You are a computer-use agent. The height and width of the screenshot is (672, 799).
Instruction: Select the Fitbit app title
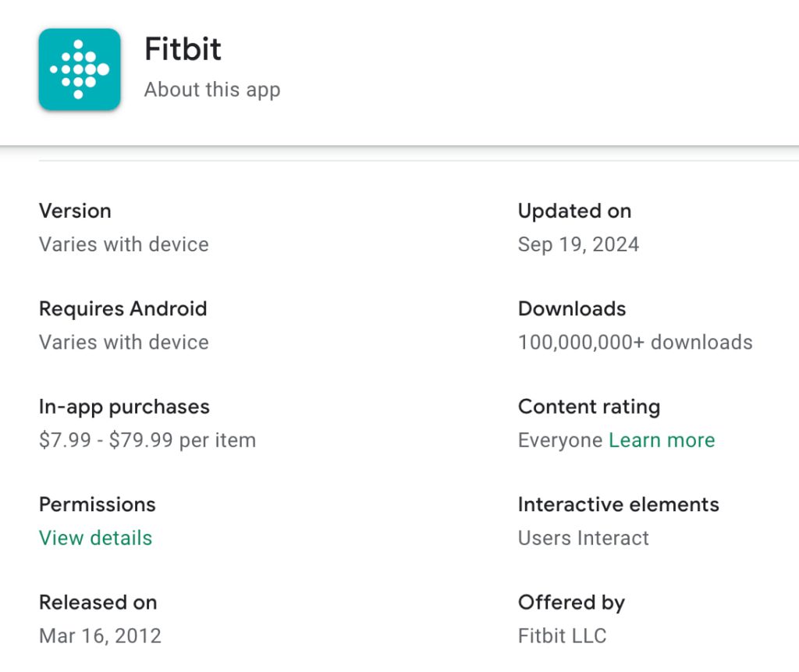coord(183,49)
